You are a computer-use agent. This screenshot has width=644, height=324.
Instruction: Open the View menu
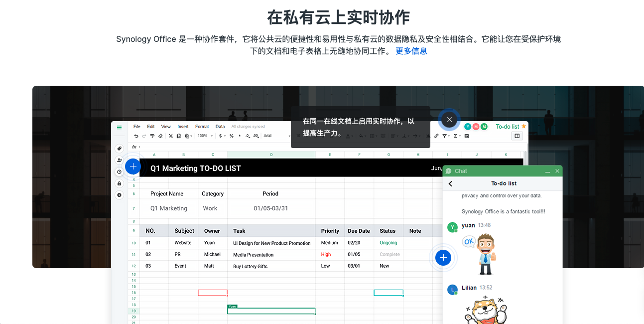click(166, 127)
